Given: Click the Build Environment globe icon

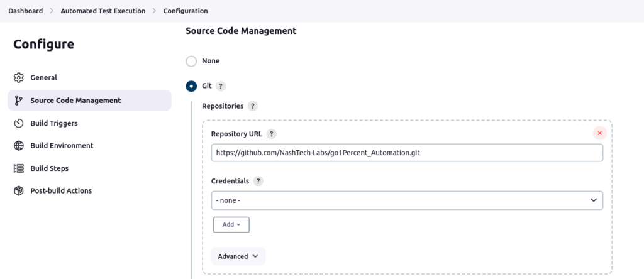Looking at the screenshot, I should [19, 146].
